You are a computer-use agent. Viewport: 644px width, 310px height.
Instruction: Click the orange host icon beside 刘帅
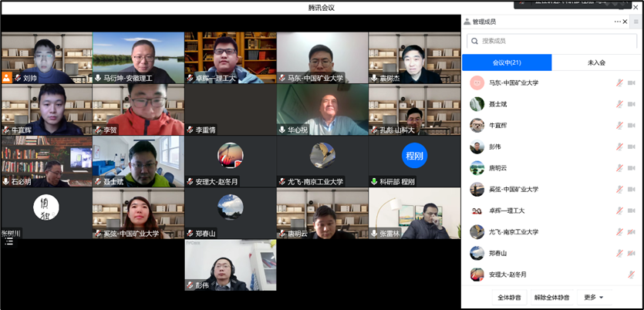click(x=7, y=78)
